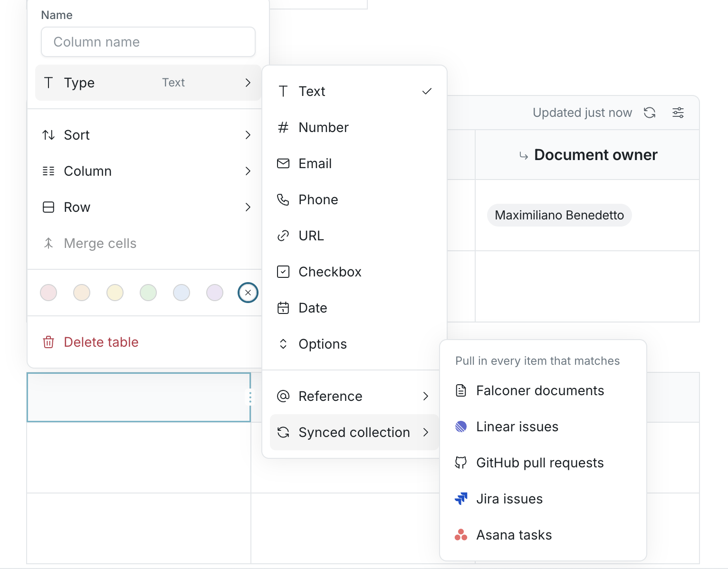Expand the Row submenu chevron
Image resolution: width=728 pixels, height=569 pixels.
248,207
